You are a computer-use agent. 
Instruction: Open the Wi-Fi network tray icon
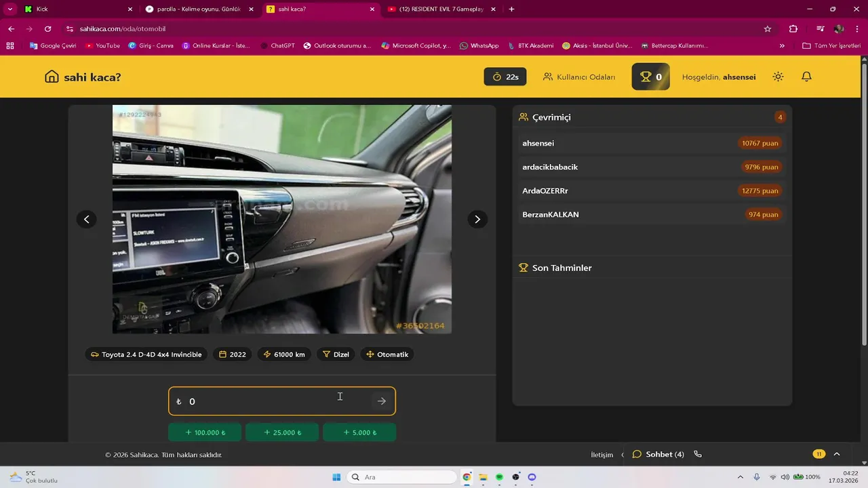coord(773,477)
